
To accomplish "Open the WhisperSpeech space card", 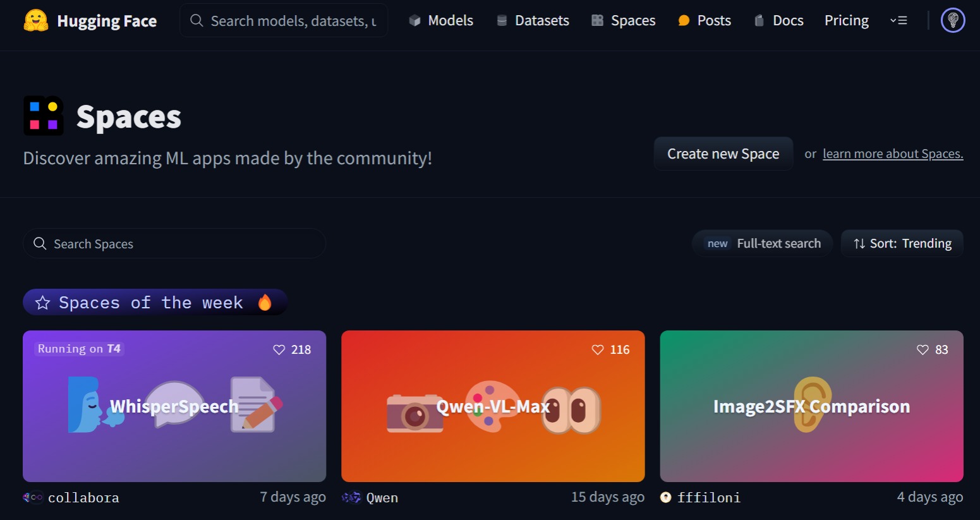I will [174, 406].
